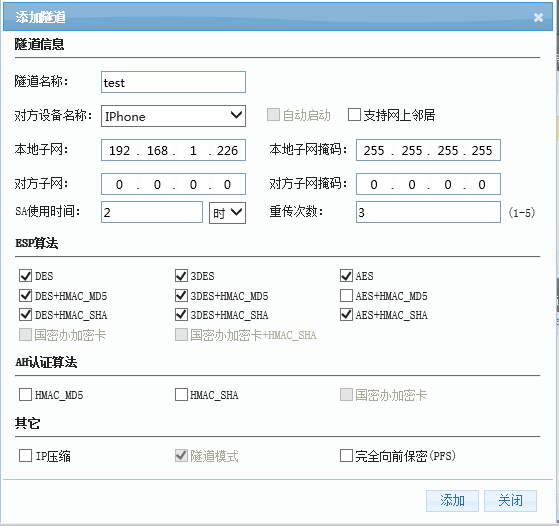Enable AH HMAC_MD5 authentication checkbox
Viewport: 559px width, 526px height.
[25, 395]
